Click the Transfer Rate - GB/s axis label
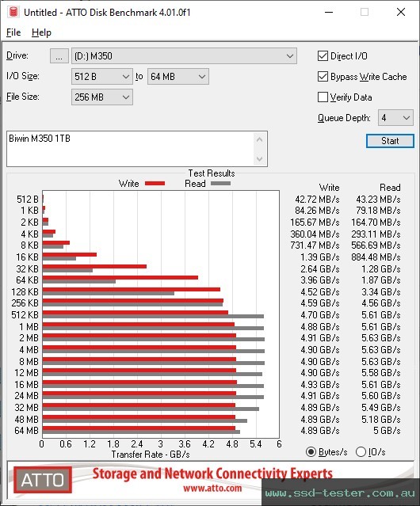Screen dimensions: 420x506 click(151, 455)
